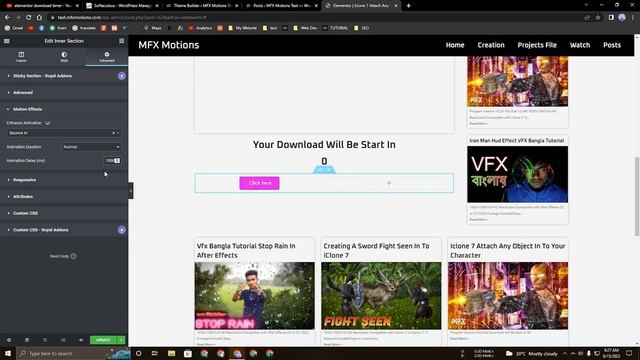Open the Gmail bookmark
Screen dimensions: 640x360
(14, 28)
